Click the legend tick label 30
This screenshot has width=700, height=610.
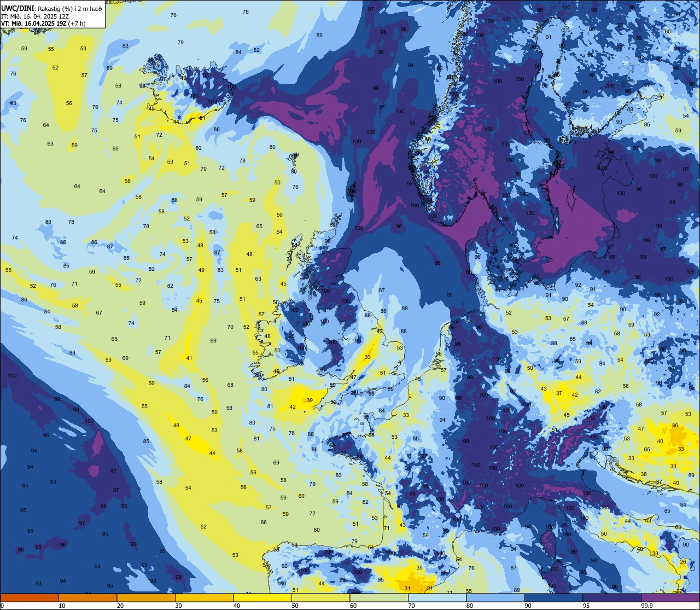pos(178,606)
